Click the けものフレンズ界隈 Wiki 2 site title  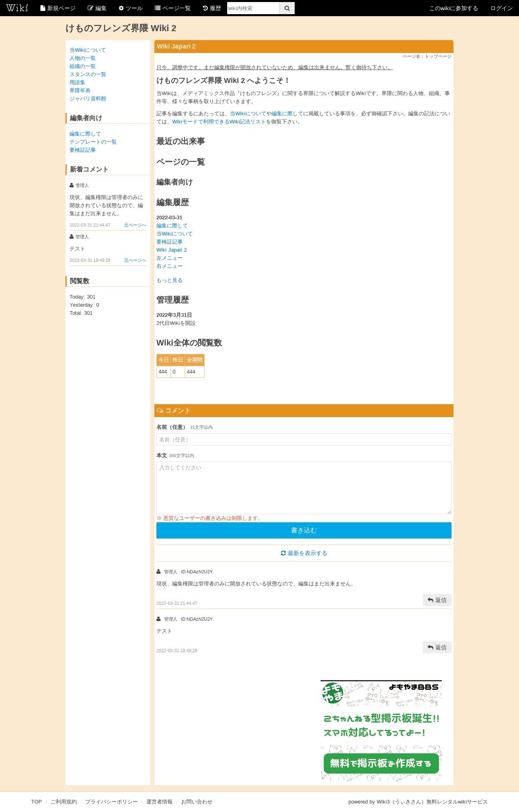[121, 28]
